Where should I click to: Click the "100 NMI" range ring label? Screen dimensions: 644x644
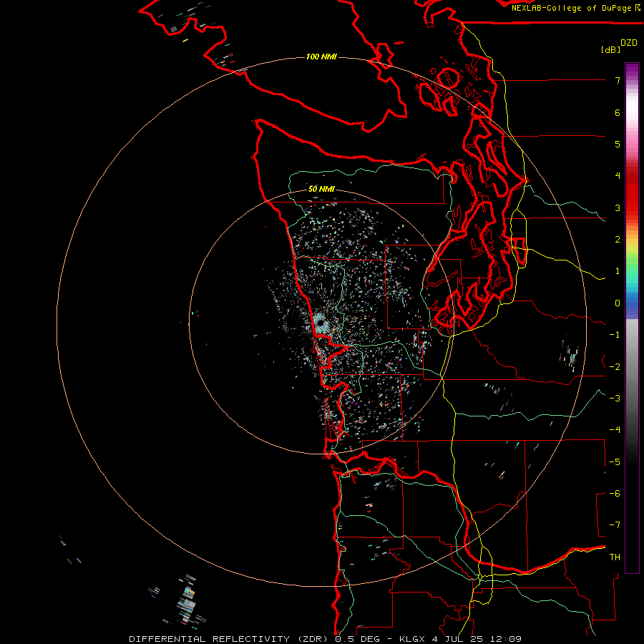pos(321,57)
